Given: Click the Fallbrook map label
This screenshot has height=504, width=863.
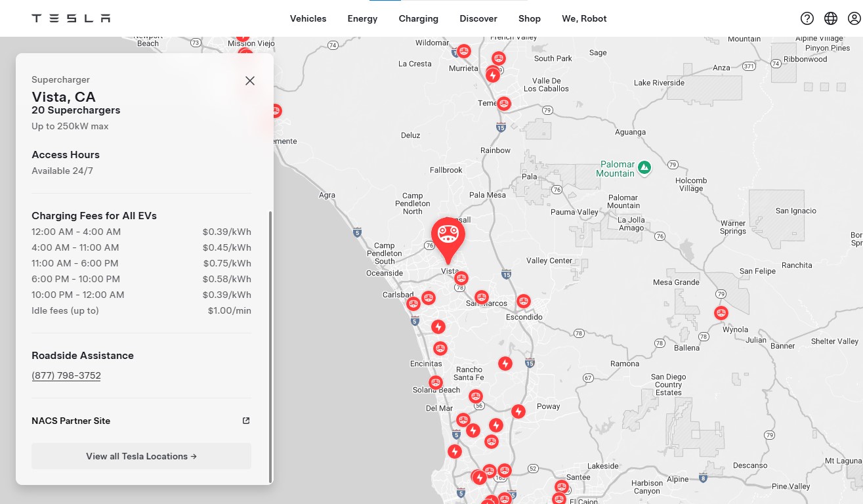Looking at the screenshot, I should click(446, 170).
